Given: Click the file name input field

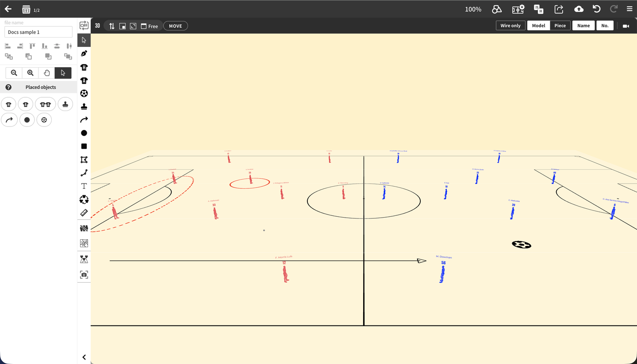Looking at the screenshot, I should 38,32.
